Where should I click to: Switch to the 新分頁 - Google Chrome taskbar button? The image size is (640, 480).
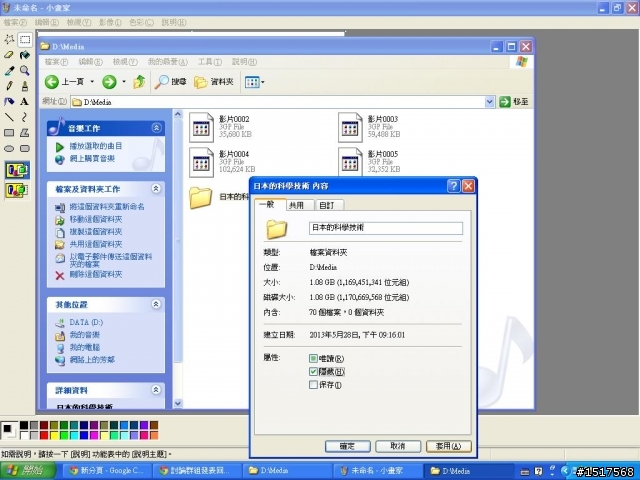[x=107, y=471]
